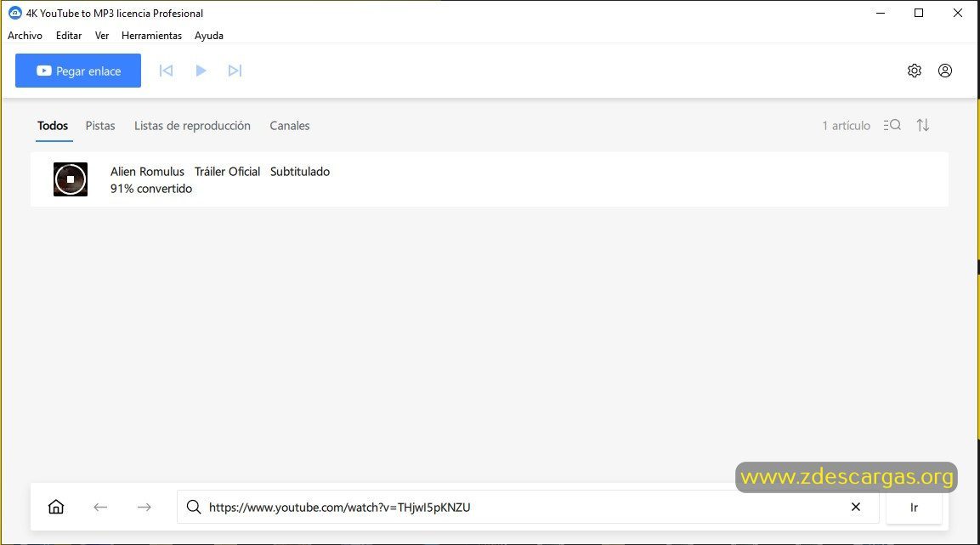Minimize the application window
980x545 pixels.
click(x=881, y=13)
